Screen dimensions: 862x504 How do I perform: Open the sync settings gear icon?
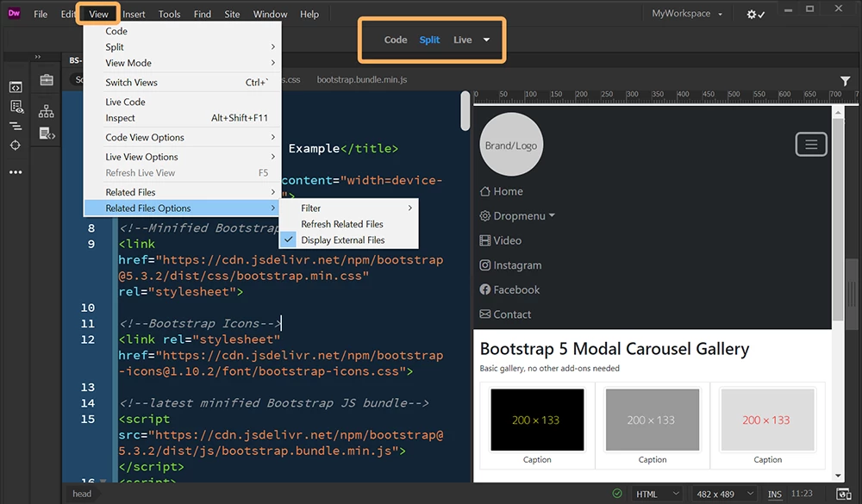pos(755,15)
